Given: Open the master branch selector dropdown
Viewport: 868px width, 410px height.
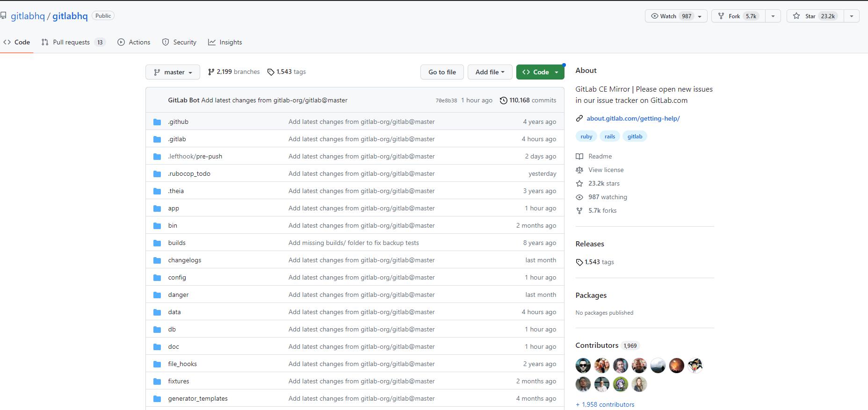Looking at the screenshot, I should [x=173, y=72].
